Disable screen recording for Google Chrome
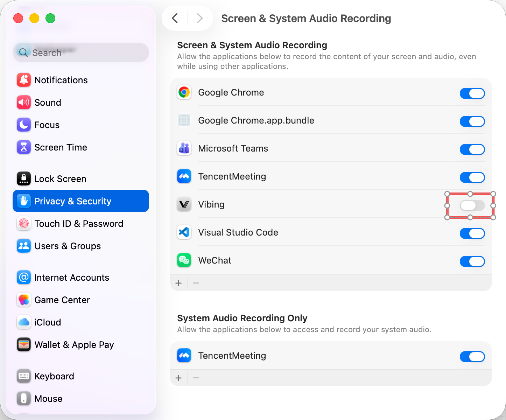 (472, 93)
